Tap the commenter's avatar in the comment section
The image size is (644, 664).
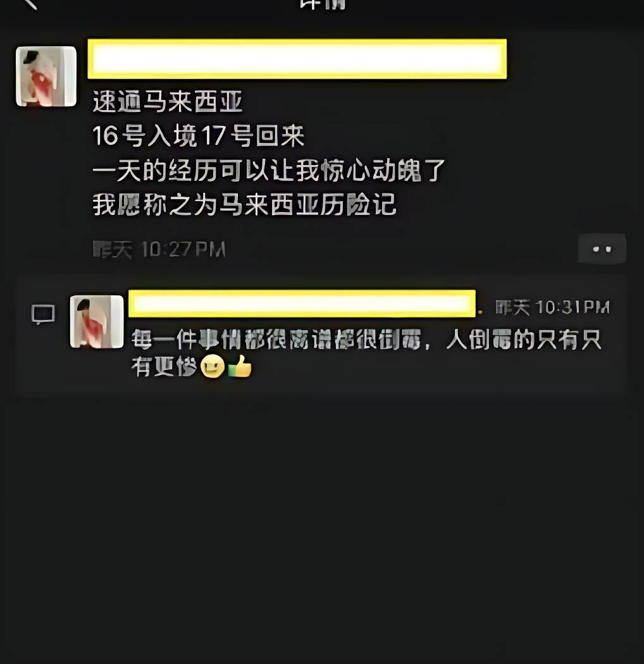[x=97, y=322]
